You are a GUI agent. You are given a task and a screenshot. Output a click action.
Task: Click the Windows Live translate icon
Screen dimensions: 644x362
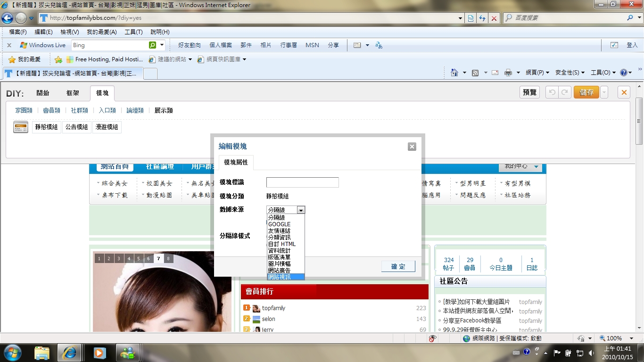coord(379,45)
